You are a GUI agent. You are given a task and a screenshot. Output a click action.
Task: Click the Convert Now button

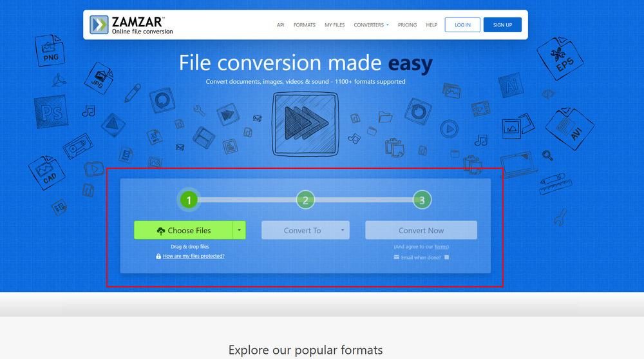pyautogui.click(x=421, y=230)
